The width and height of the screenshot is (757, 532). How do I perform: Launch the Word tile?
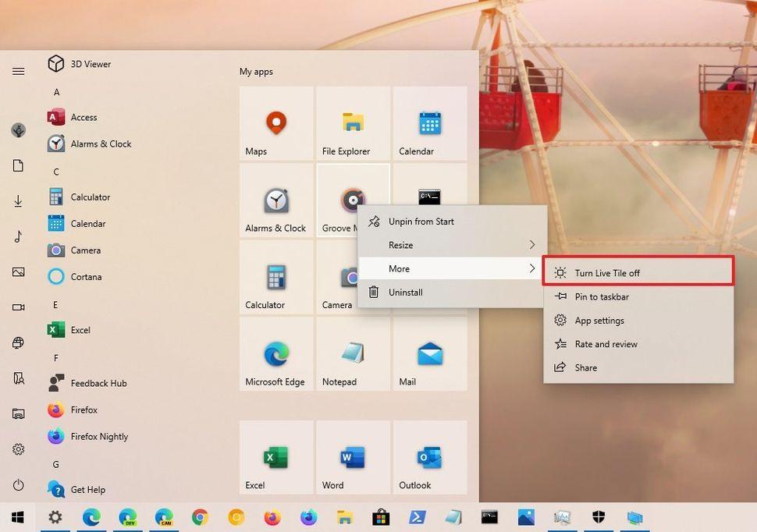(353, 457)
